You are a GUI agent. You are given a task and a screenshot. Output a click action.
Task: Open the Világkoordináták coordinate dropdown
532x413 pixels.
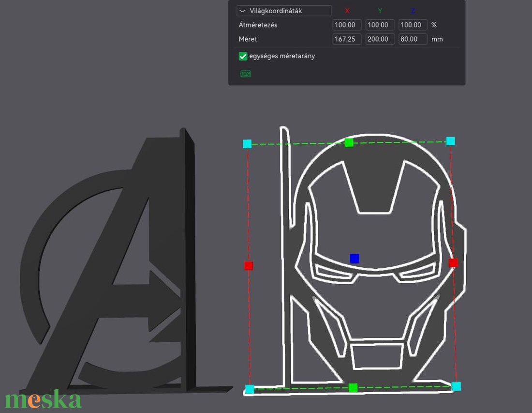point(283,11)
